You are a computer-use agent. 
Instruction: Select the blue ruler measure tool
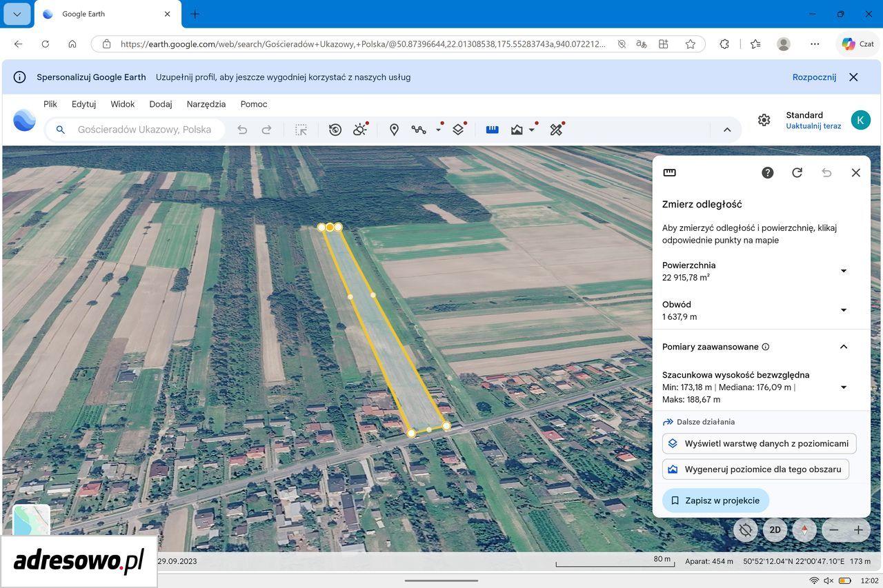coord(492,130)
